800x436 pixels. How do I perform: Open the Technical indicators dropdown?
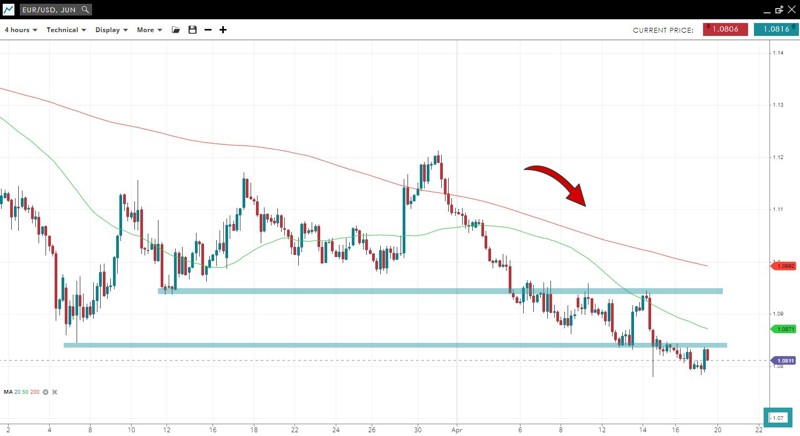pyautogui.click(x=66, y=30)
